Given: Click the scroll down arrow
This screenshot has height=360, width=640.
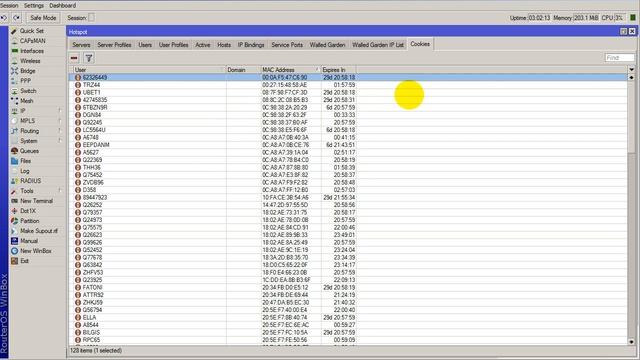Looking at the screenshot, I should (x=631, y=342).
